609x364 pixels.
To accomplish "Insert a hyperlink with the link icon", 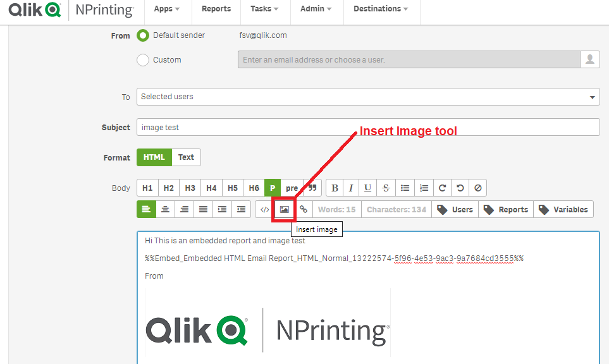I will click(x=304, y=209).
